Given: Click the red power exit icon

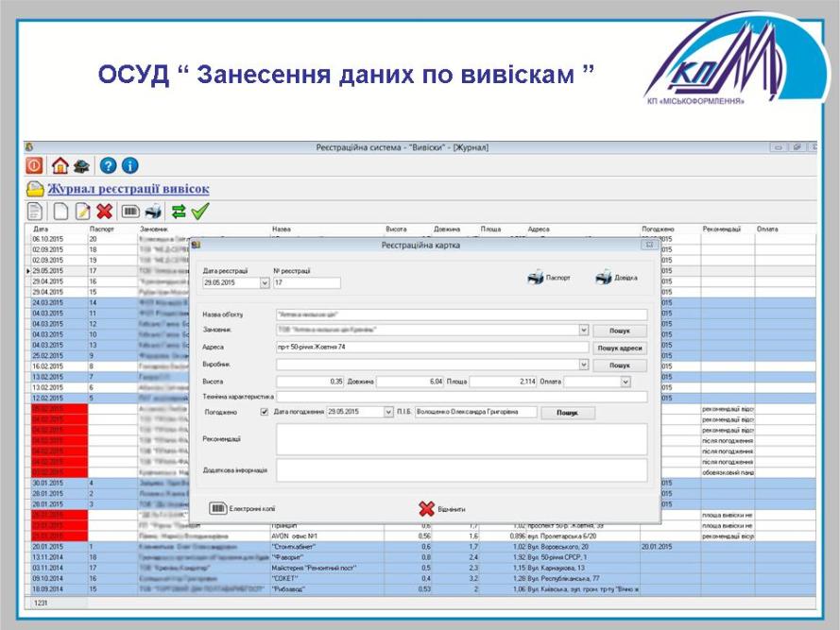Looking at the screenshot, I should pyautogui.click(x=34, y=165).
